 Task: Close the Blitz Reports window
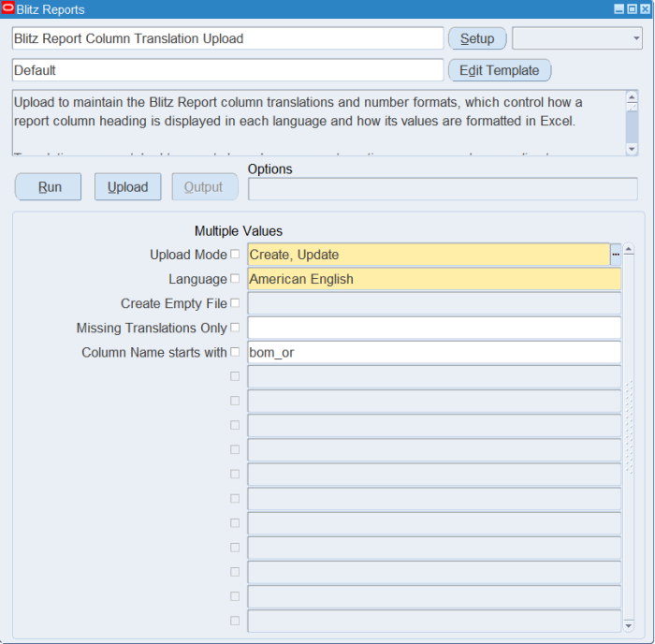[x=645, y=8]
